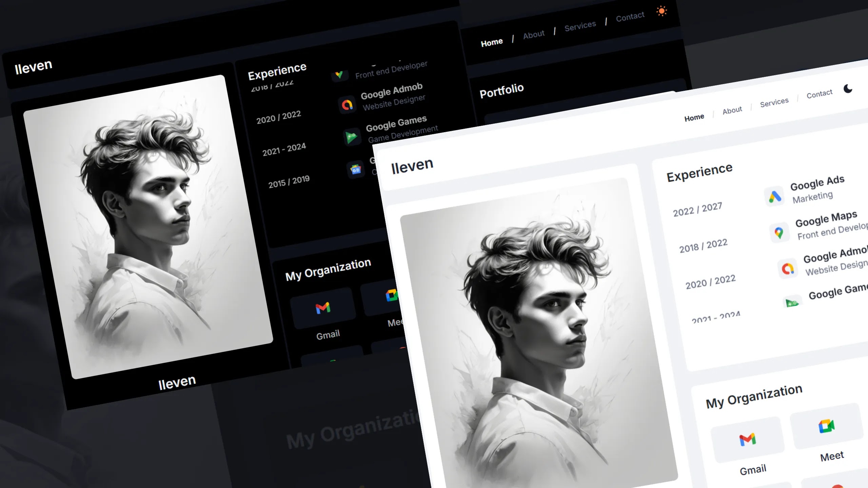Click the Ileven caption under the dark page portrait
This screenshot has width=868, height=488.
[177, 382]
